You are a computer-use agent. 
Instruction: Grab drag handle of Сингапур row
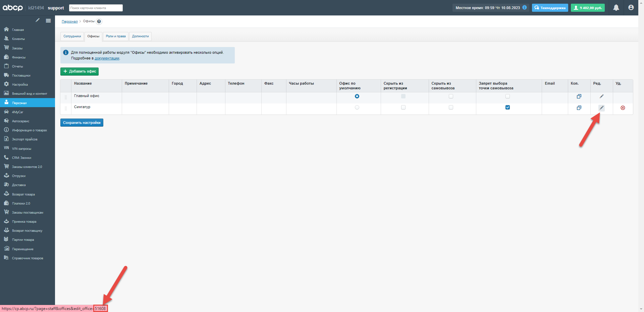click(x=66, y=108)
